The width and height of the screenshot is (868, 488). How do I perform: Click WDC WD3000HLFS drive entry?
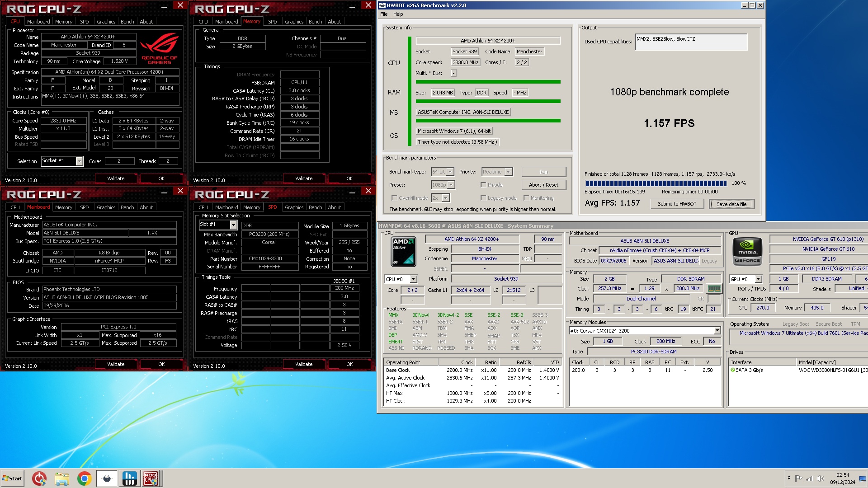point(833,370)
